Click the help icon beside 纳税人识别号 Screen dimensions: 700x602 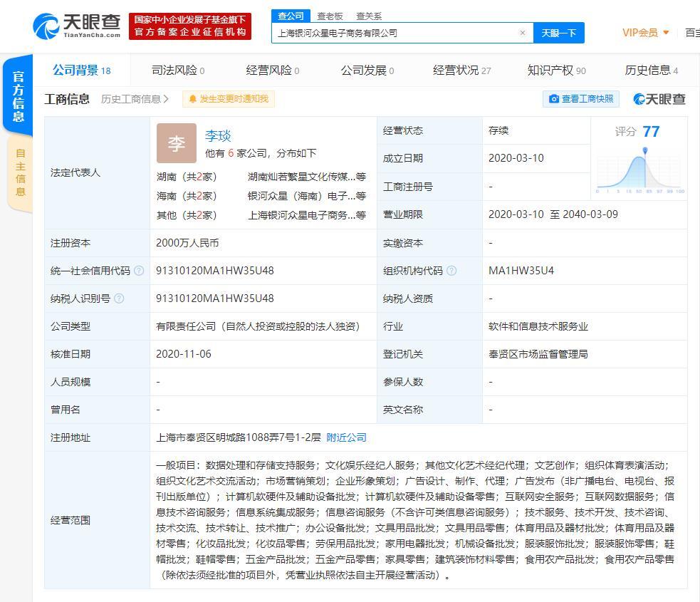click(x=119, y=299)
